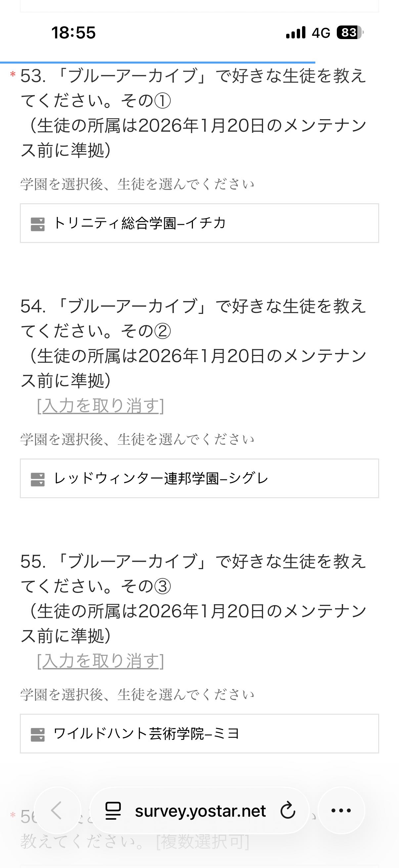Tap the 18:55 clock in status bar
399x868 pixels.
pos(73,33)
